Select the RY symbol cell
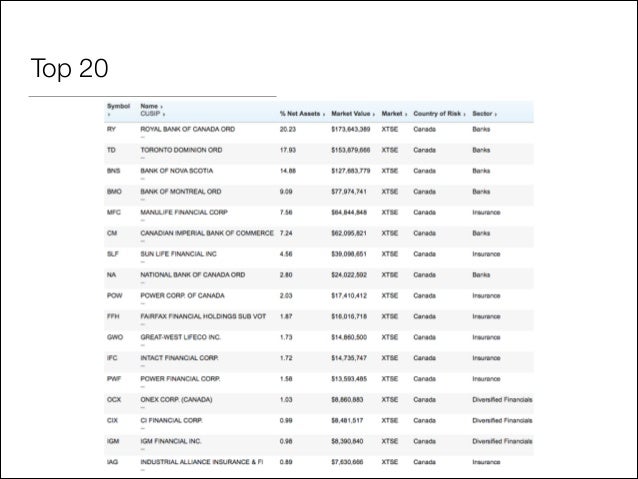638x479 pixels. (111, 129)
